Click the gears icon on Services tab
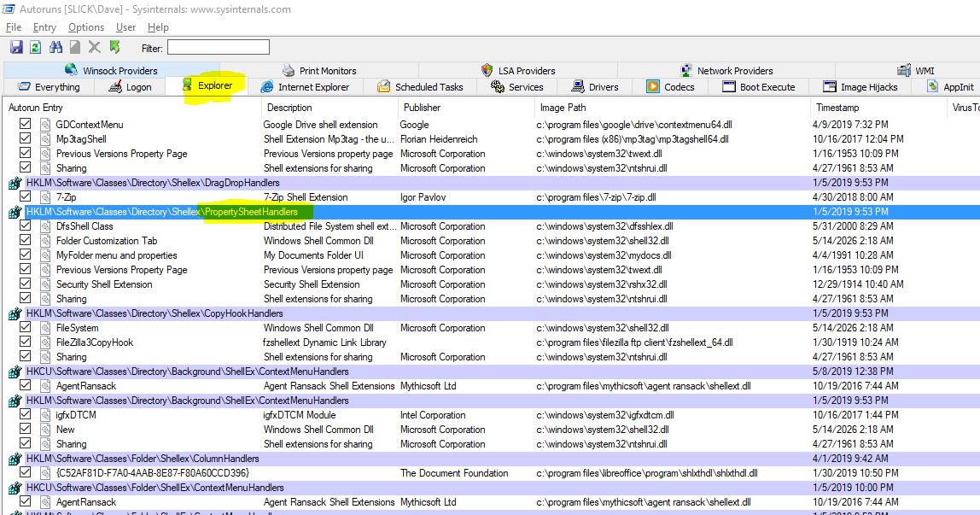Image resolution: width=980 pixels, height=515 pixels. 498,86
